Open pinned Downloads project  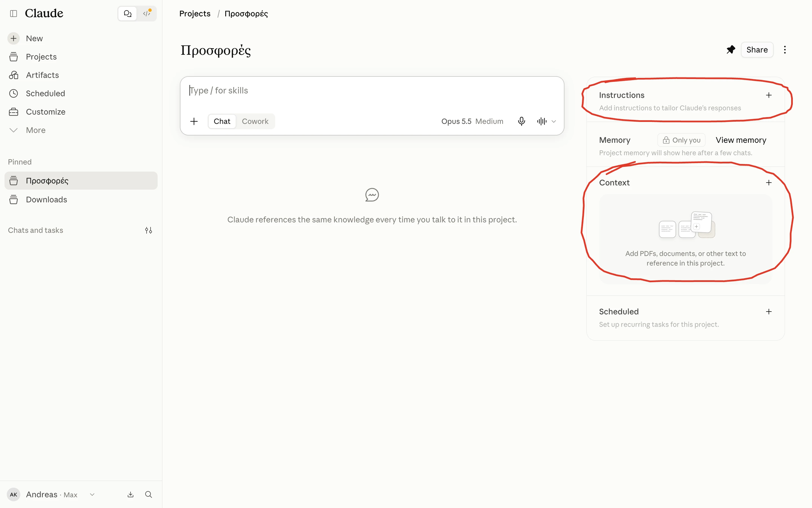pyautogui.click(x=81, y=200)
